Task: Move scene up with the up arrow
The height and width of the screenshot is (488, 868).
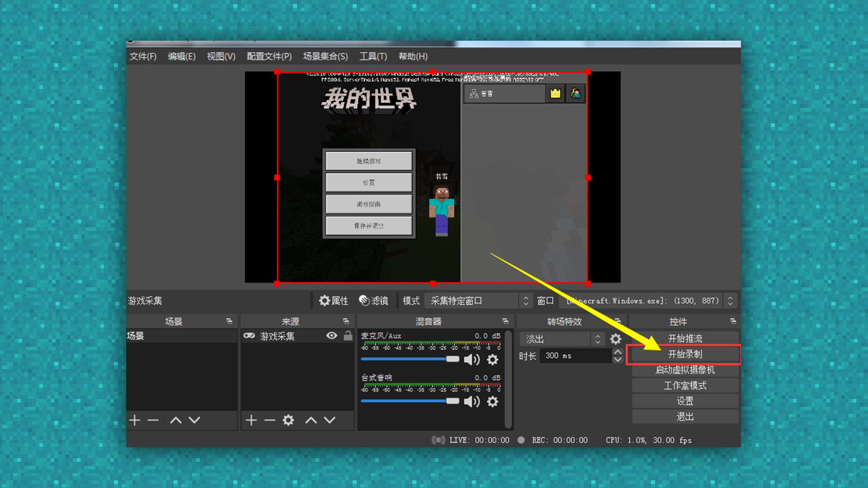Action: 176,420
